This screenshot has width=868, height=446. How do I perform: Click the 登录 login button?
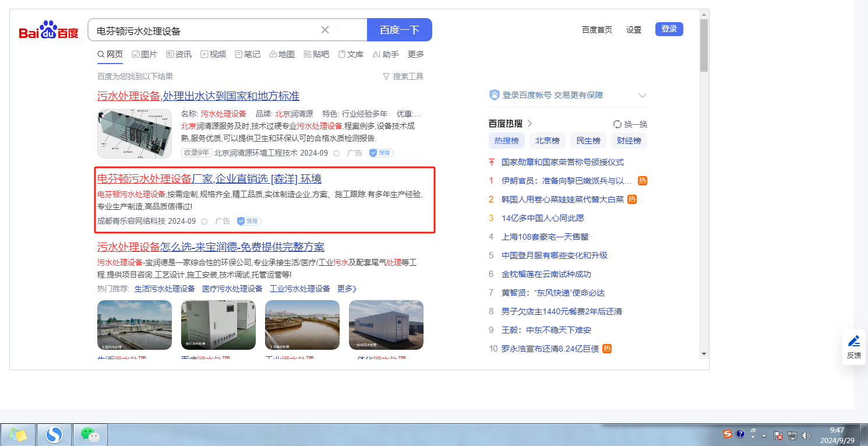point(669,29)
